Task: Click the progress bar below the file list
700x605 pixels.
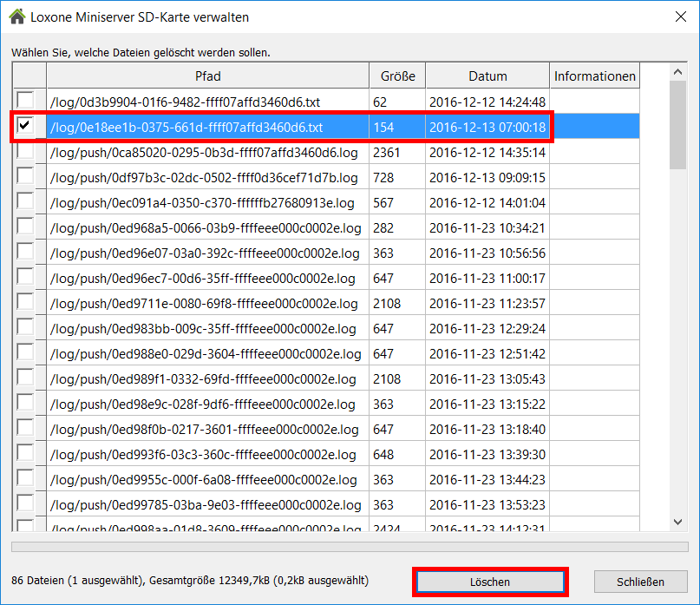Action: tap(350, 546)
